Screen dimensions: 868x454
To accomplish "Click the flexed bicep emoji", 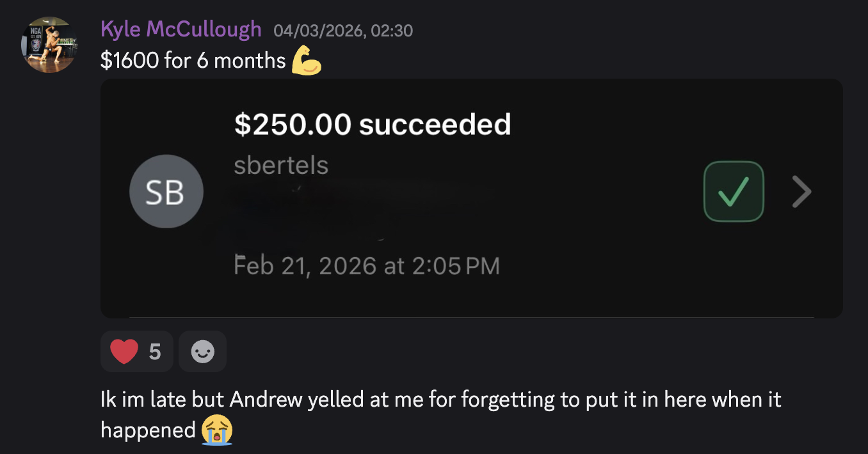I will coord(307,61).
